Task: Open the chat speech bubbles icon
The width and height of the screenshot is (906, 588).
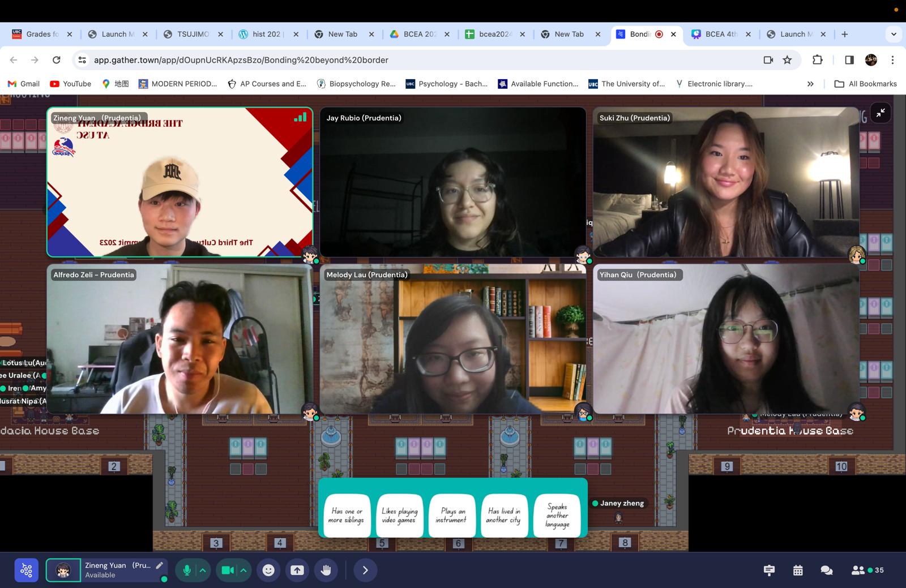Action: [826, 570]
